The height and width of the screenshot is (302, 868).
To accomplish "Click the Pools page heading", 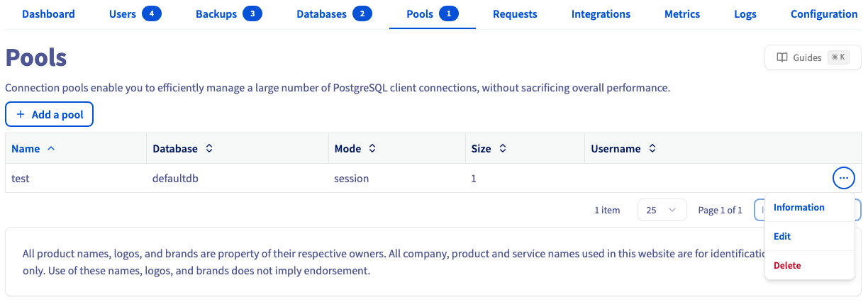I will click(36, 58).
